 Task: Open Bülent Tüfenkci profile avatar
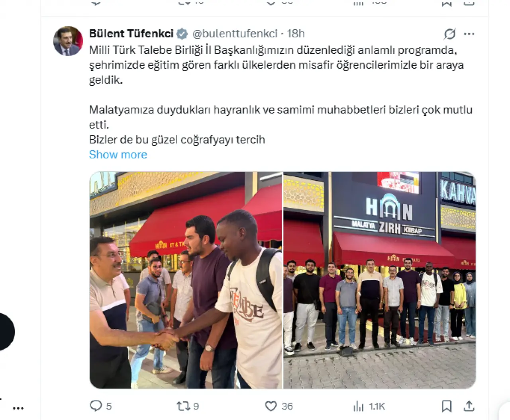point(68,41)
